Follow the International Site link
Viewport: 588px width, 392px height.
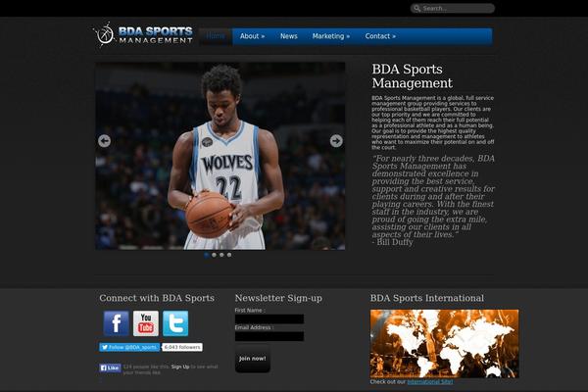pos(430,382)
